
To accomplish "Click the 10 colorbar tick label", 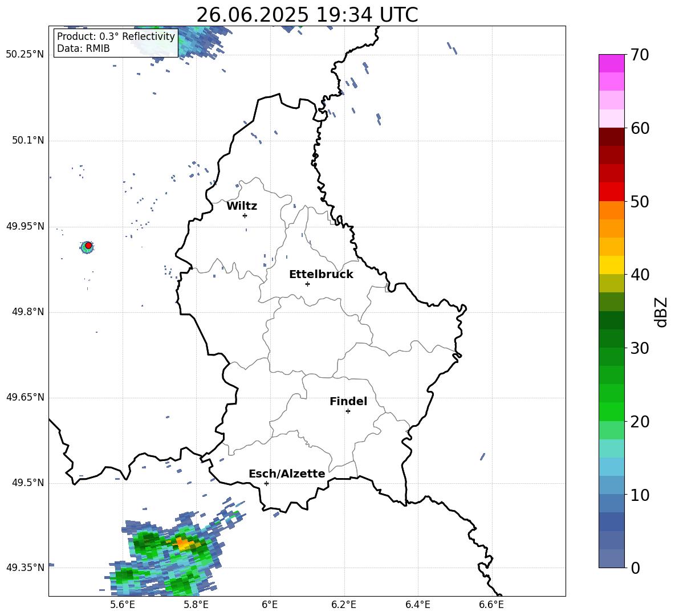I will click(640, 495).
